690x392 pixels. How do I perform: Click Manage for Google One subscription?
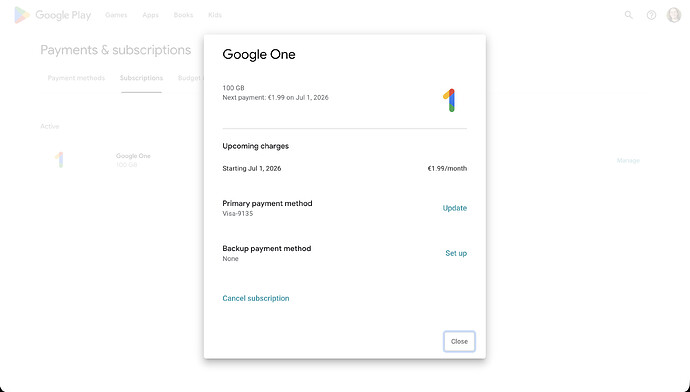pyautogui.click(x=628, y=161)
